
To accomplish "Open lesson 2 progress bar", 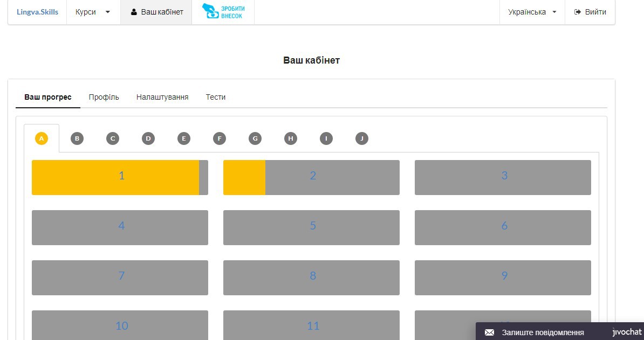I will [311, 177].
